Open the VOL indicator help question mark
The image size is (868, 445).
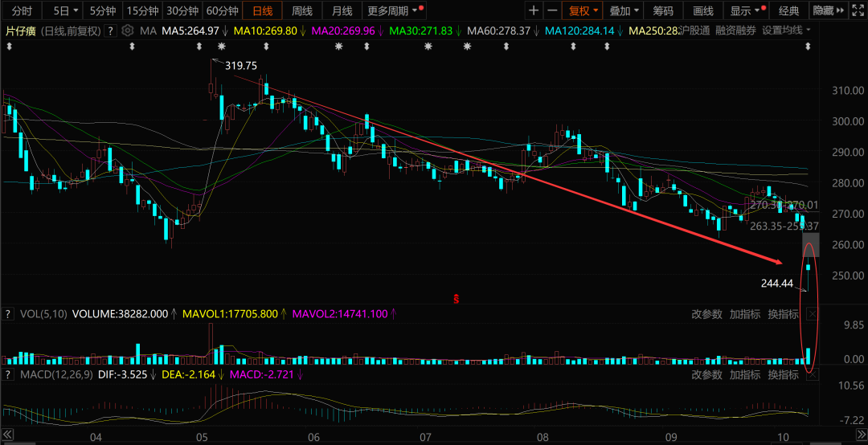[8, 314]
